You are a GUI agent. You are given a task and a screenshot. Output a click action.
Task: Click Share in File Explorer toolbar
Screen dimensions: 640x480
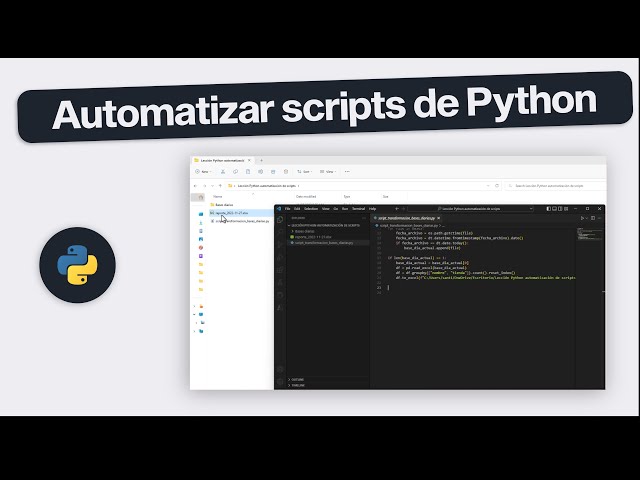tap(273, 172)
